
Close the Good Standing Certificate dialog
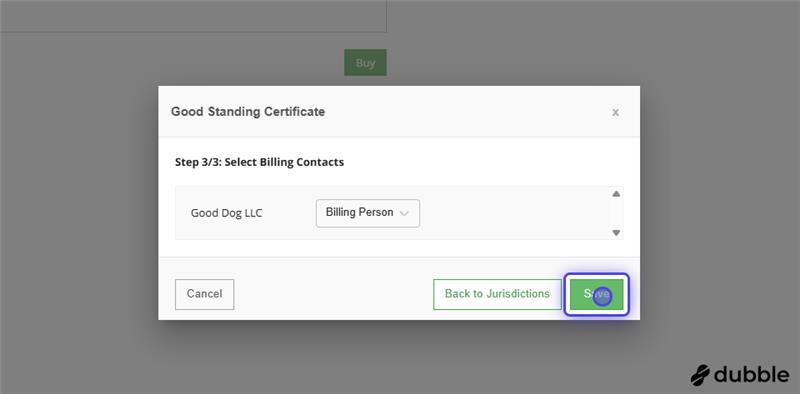(615, 112)
